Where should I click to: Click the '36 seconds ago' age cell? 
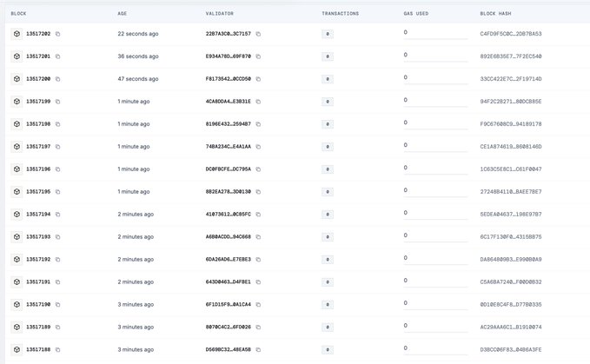138,56
